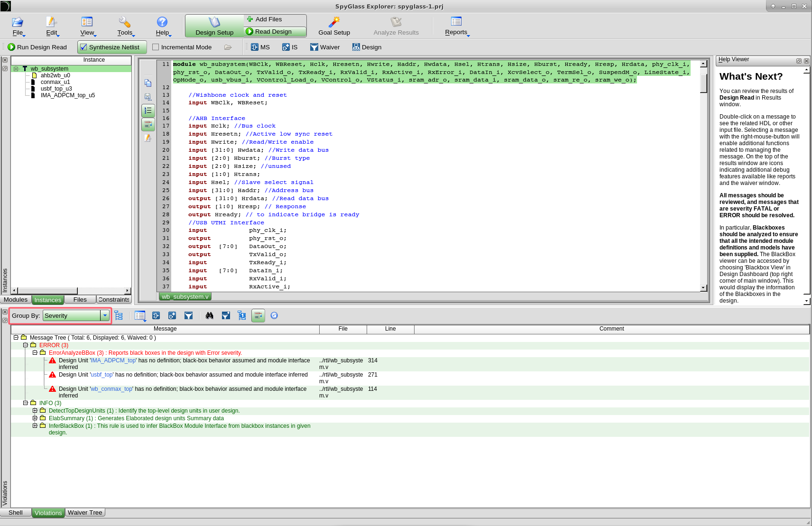Collapse the wb_subsystem instance tree node

pos(16,69)
